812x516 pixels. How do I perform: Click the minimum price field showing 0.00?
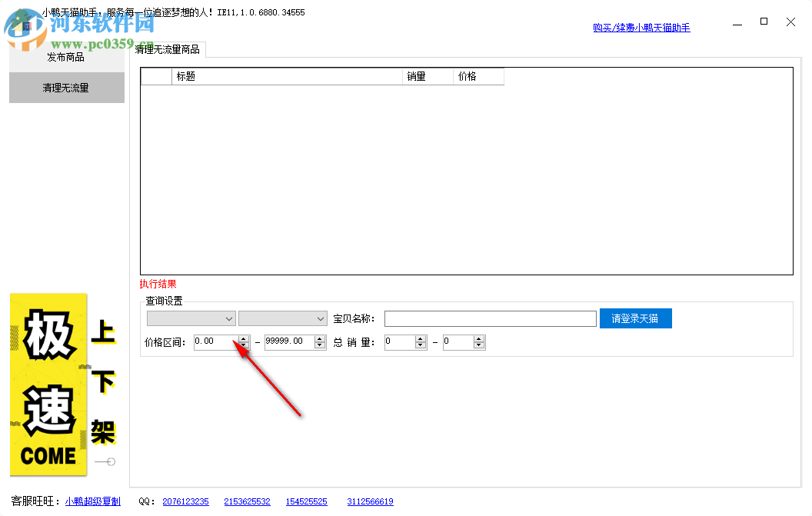[216, 342]
